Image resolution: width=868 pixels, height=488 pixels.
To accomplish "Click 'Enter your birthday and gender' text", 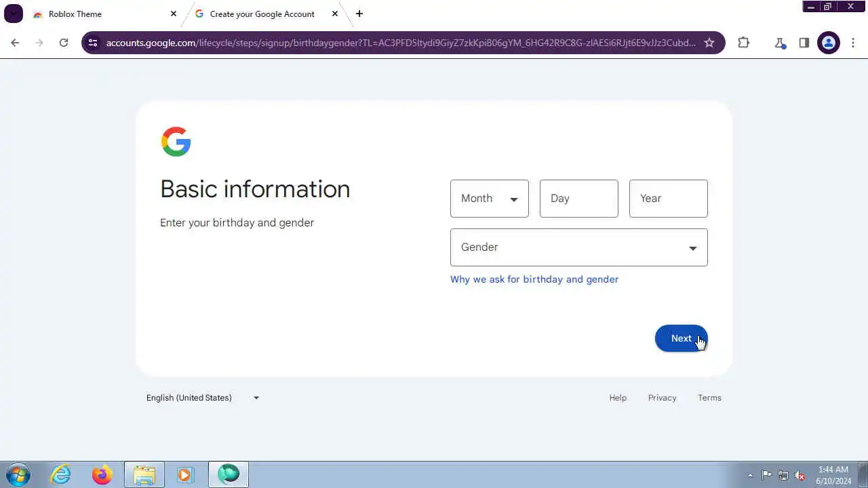I will point(237,223).
